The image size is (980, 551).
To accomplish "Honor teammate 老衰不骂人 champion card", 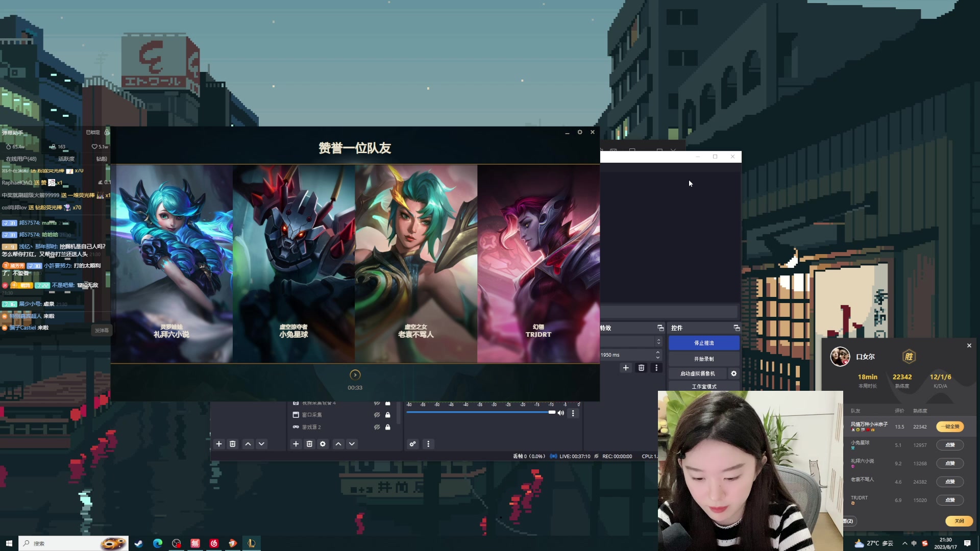I will pyautogui.click(x=416, y=263).
